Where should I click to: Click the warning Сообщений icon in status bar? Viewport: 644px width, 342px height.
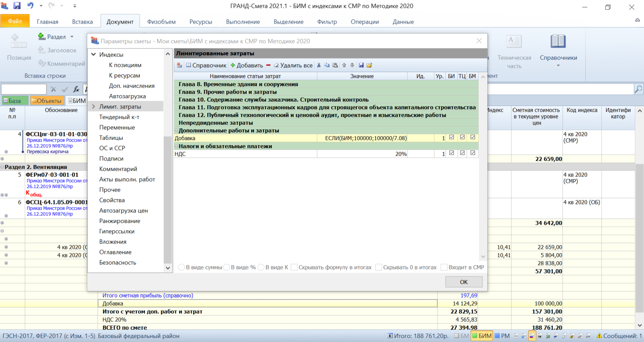[599, 336]
